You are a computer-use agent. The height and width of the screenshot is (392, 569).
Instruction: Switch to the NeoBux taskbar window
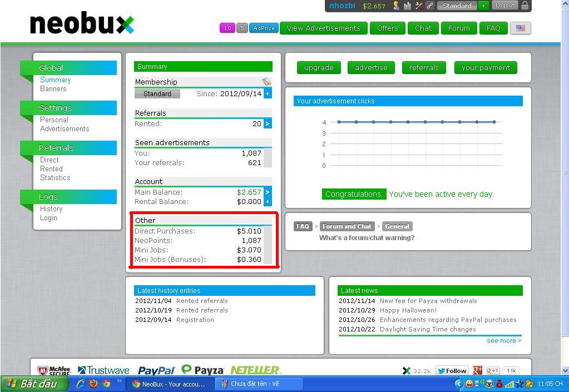coord(169,384)
